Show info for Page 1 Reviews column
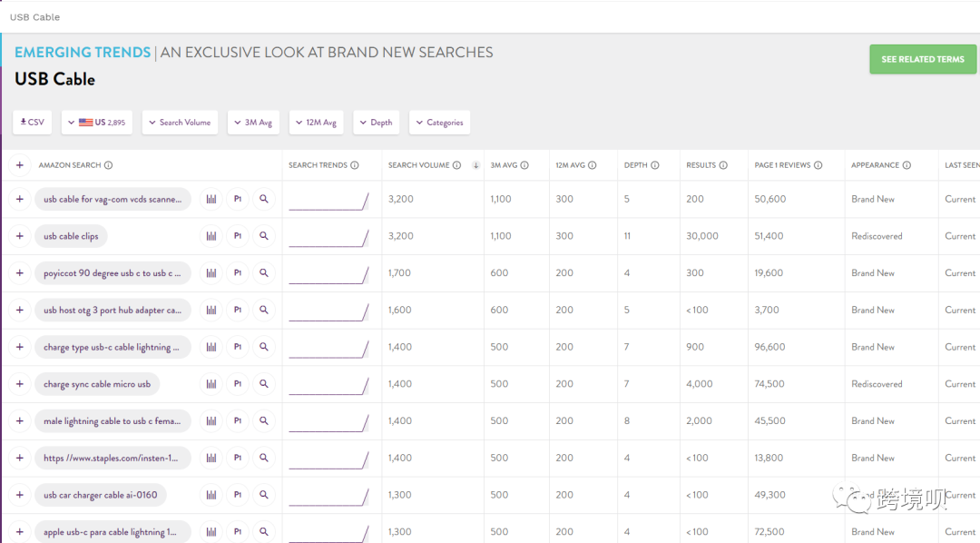 point(818,165)
